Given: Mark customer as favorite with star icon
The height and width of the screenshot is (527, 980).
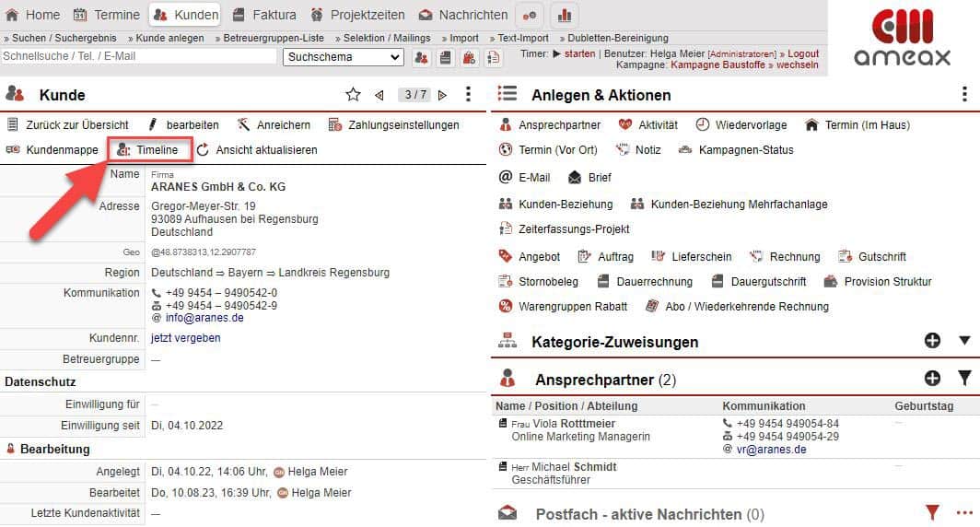Looking at the screenshot, I should pyautogui.click(x=353, y=95).
